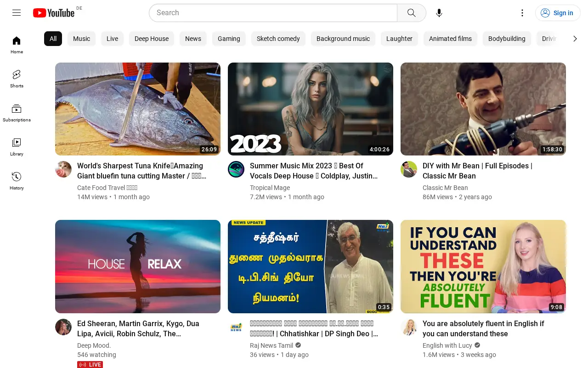Click English with Lucy channel name
Image resolution: width=588 pixels, height=368 pixels.
(x=447, y=345)
